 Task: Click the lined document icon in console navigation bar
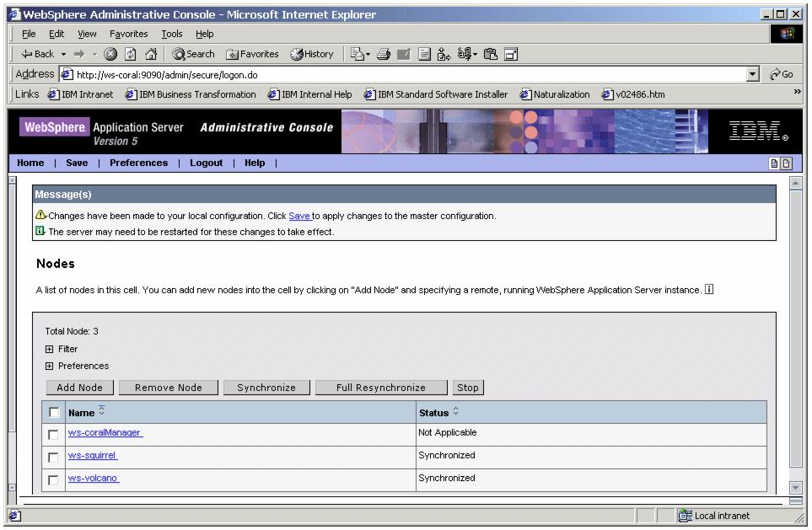coord(774,163)
